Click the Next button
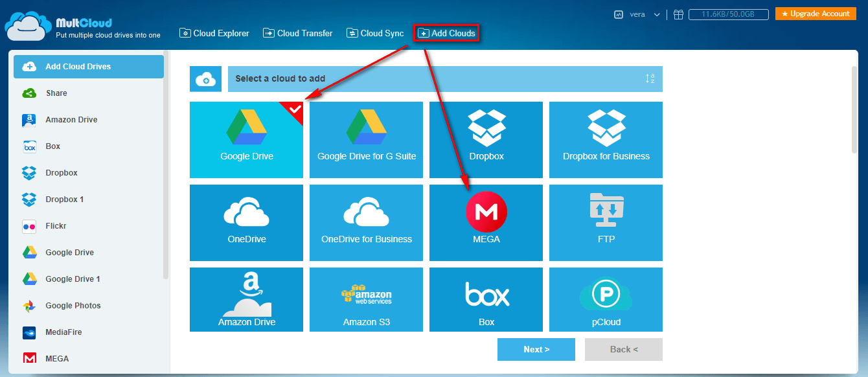868x377 pixels. pyautogui.click(x=536, y=349)
